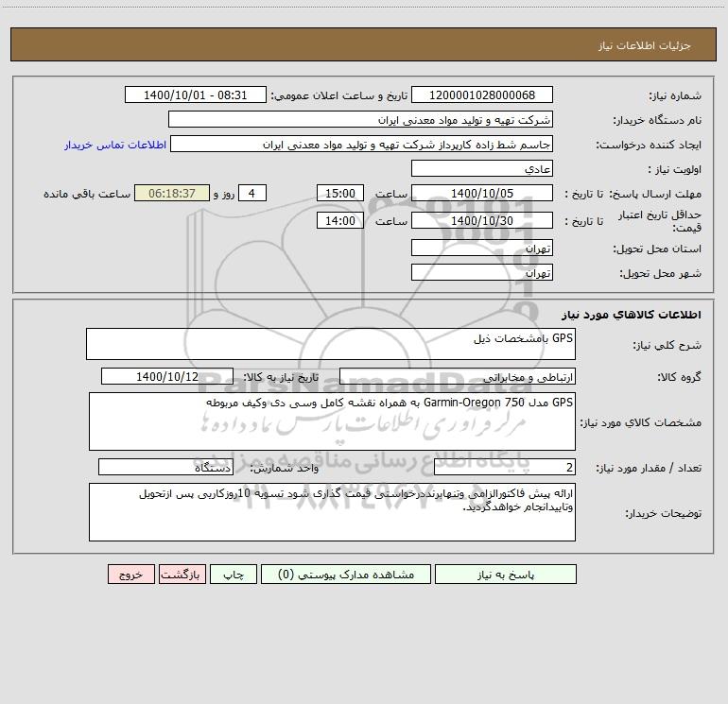Click the 'خروج' exit button
Screen dimensions: 728x704
[x=130, y=574]
